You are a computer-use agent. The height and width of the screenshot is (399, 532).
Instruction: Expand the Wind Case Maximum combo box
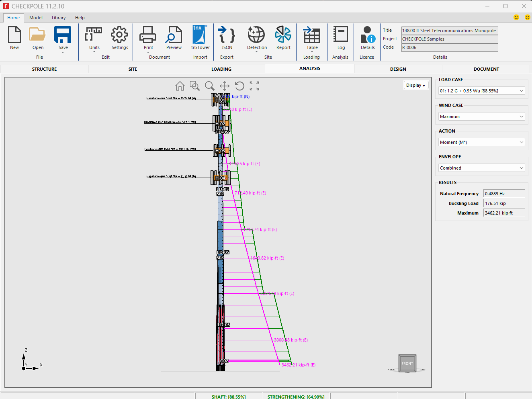482,117
